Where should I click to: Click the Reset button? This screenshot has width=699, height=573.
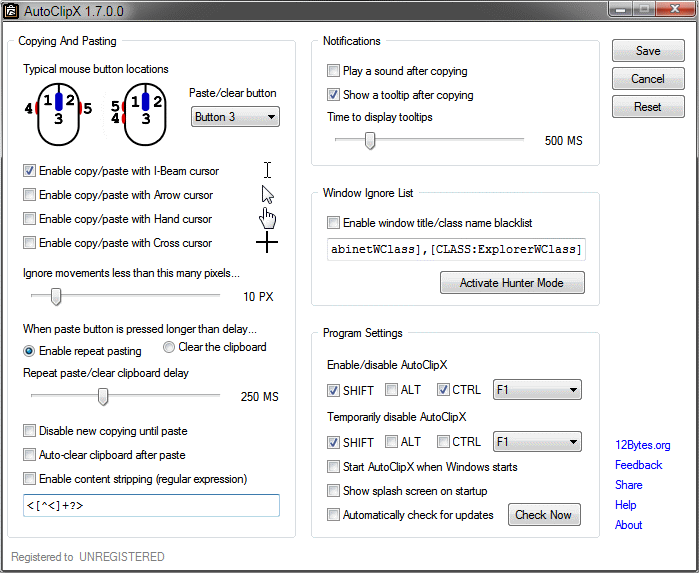point(648,107)
